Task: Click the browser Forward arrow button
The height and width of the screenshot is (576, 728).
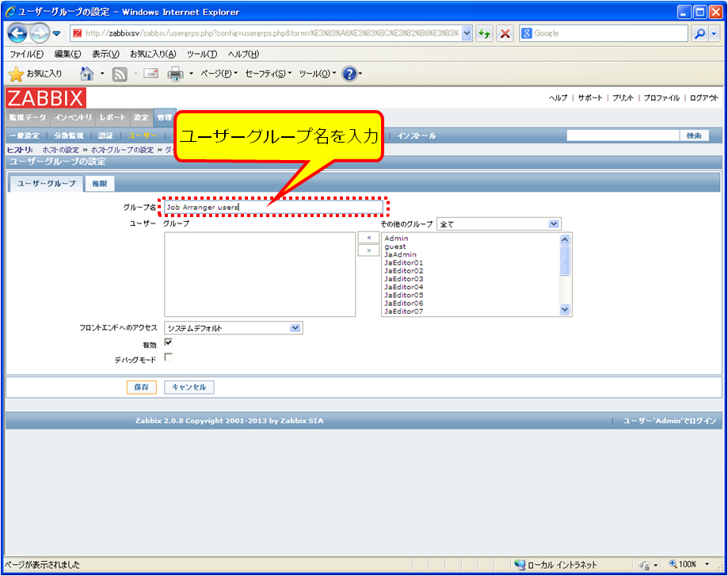Action: (40, 33)
